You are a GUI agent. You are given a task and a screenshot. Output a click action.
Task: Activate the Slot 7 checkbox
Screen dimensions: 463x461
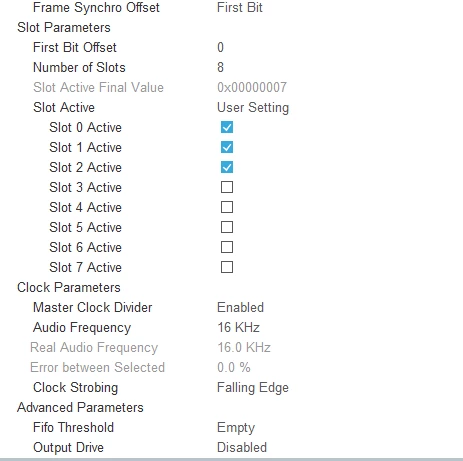click(227, 267)
